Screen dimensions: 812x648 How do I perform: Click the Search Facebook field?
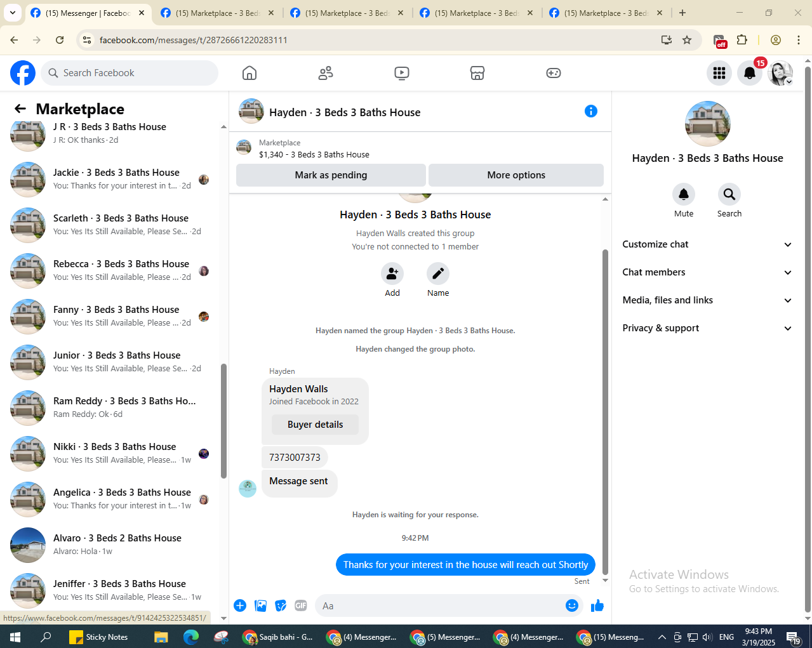click(130, 73)
